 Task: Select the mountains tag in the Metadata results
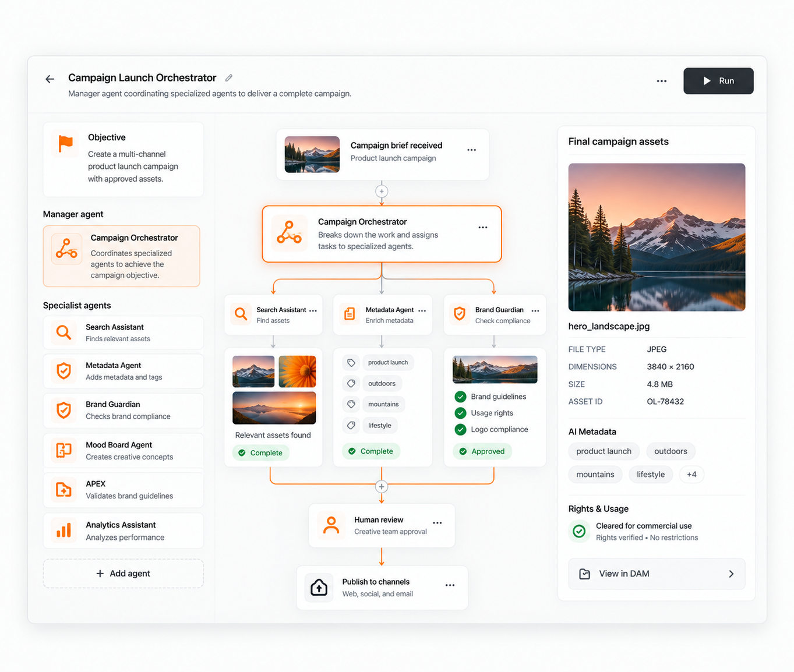point(383,404)
